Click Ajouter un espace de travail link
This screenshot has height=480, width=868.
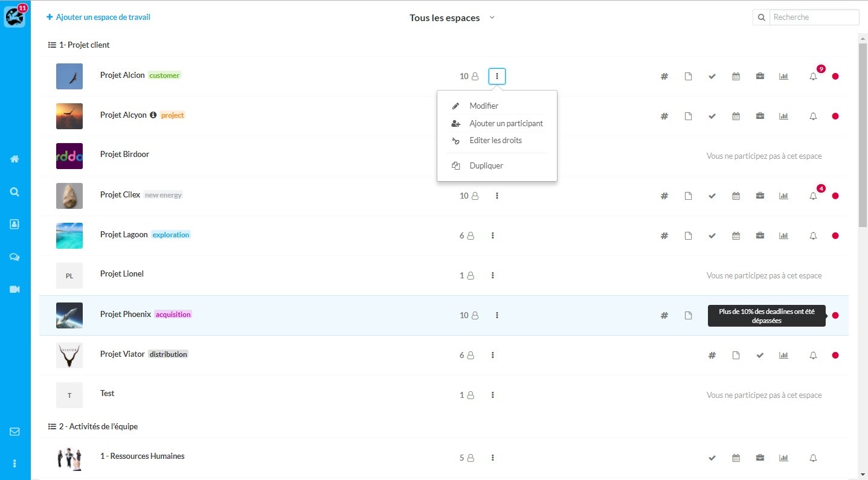pos(98,18)
